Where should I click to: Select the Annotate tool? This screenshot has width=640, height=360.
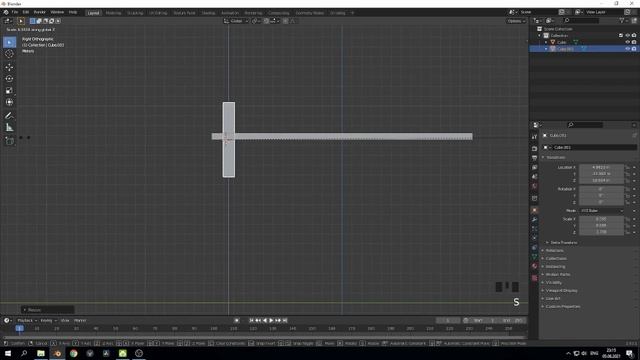pyautogui.click(x=9, y=116)
